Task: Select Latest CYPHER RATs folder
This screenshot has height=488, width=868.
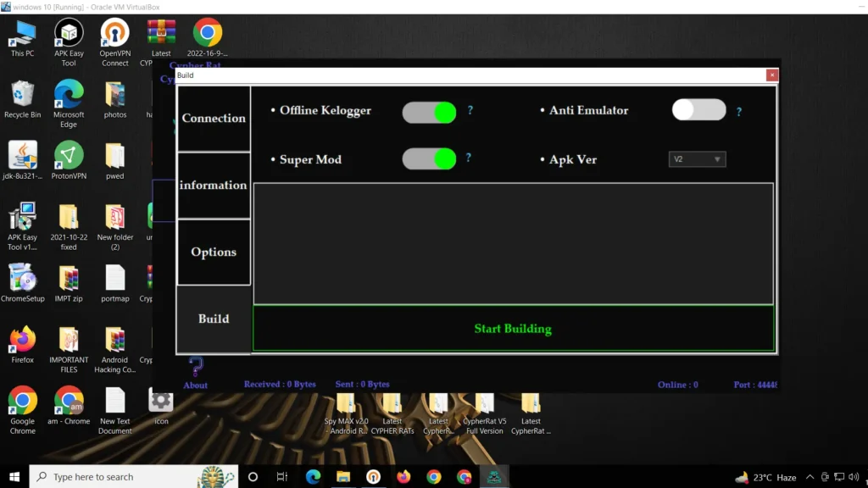Action: coord(392,413)
